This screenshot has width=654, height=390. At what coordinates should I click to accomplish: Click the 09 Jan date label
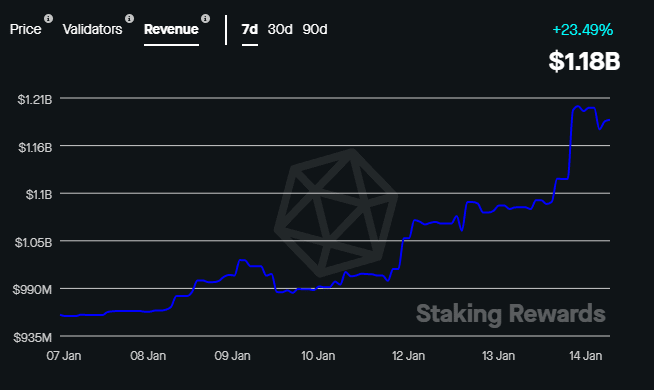[x=232, y=356]
